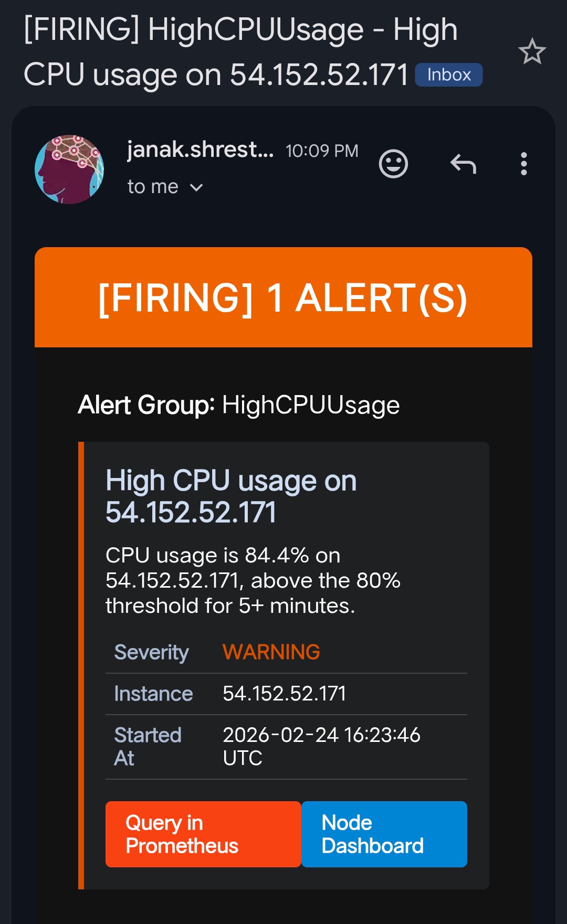Select the sender name janak.shrest...
The image size is (567, 924).
tap(199, 151)
